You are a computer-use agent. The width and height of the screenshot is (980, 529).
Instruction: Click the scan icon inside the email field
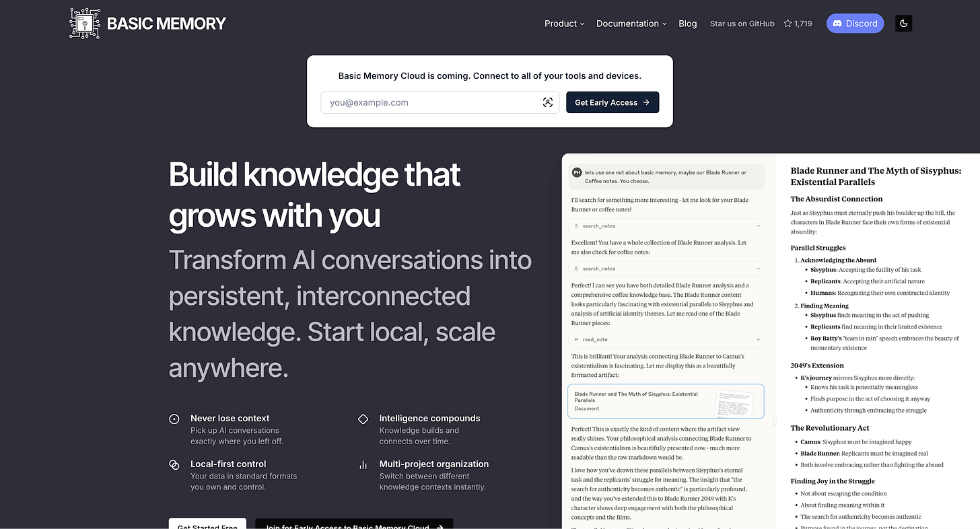548,102
